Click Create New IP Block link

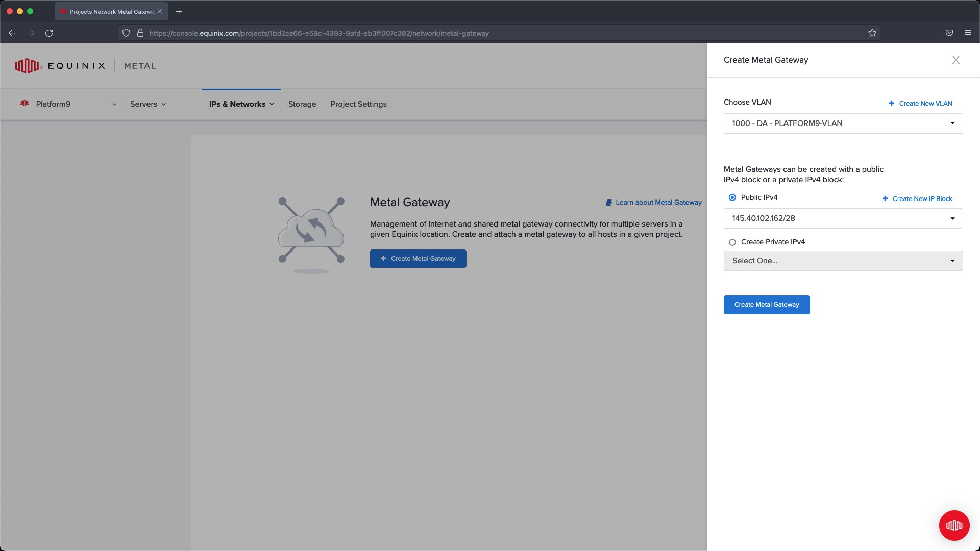point(917,199)
